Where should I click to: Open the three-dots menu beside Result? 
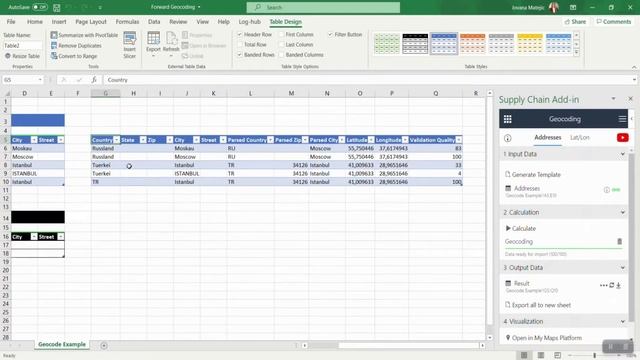(x=603, y=285)
